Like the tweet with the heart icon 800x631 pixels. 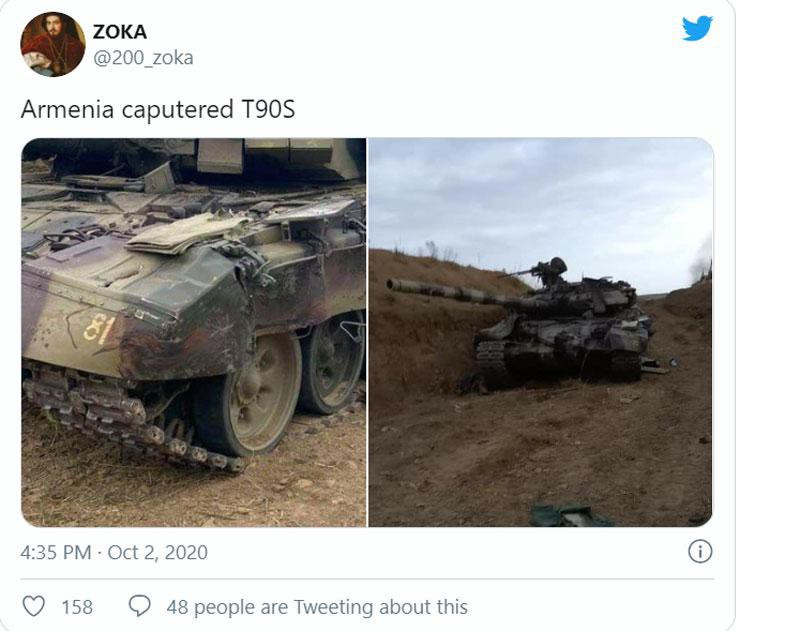point(34,606)
